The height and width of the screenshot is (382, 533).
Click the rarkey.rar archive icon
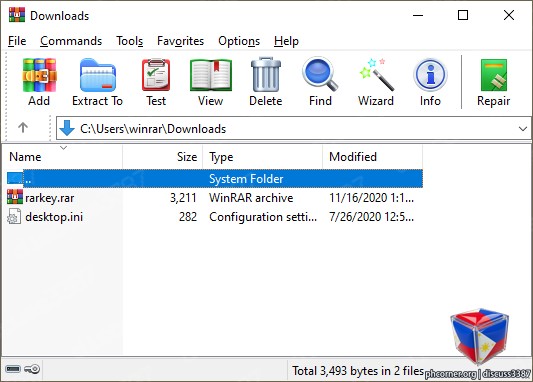(x=15, y=197)
